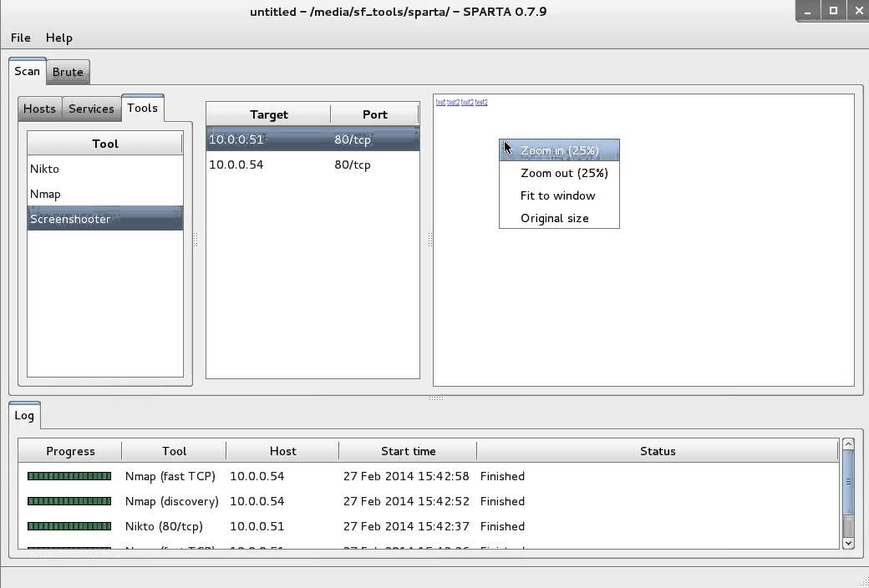Viewport: 869px width, 588px height.
Task: Minimize the SPARTA window
Action: pos(807,11)
